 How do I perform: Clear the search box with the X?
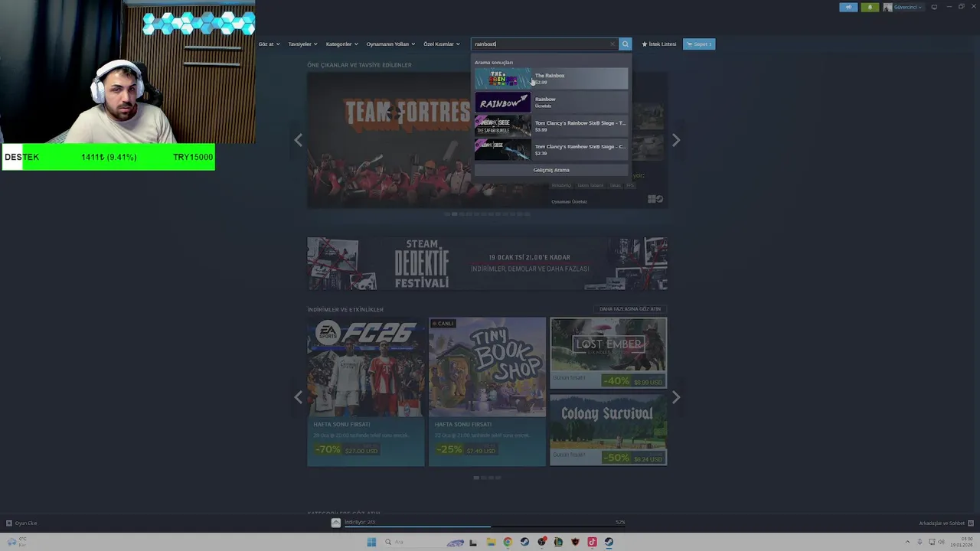(612, 44)
